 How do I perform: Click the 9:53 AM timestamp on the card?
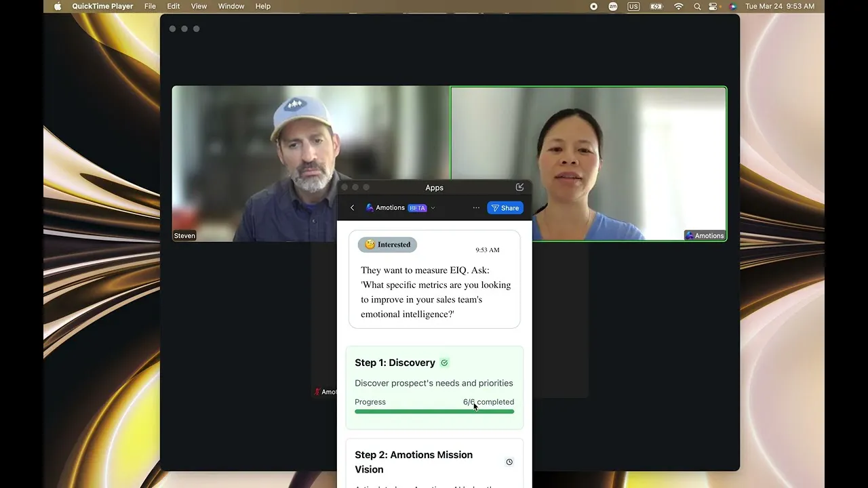pyautogui.click(x=488, y=250)
